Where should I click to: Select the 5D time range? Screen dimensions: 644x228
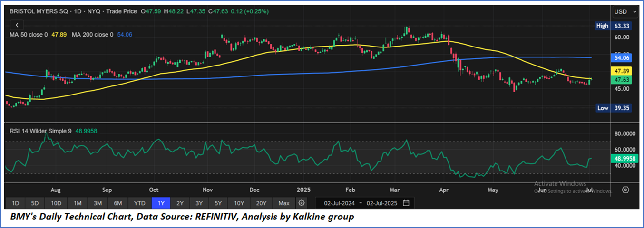[35, 203]
